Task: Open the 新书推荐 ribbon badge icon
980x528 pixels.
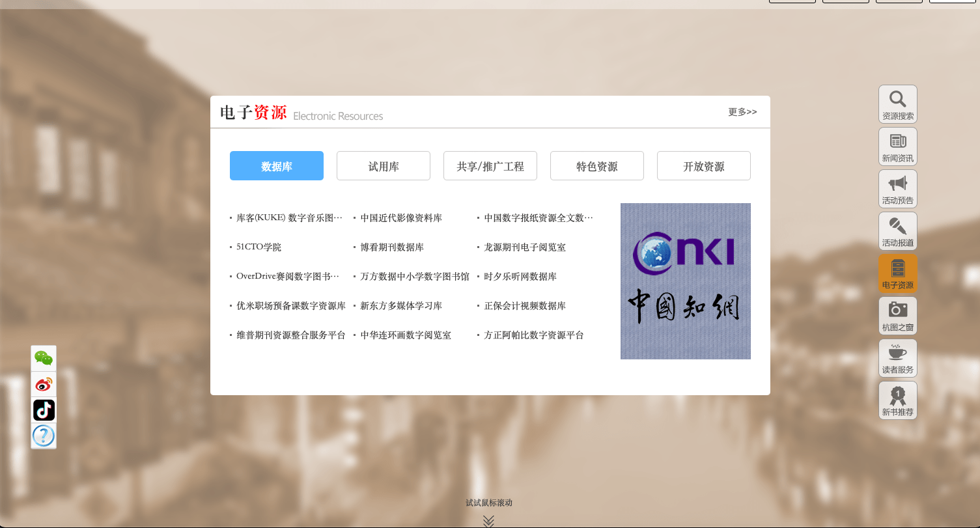Action: pos(897,400)
